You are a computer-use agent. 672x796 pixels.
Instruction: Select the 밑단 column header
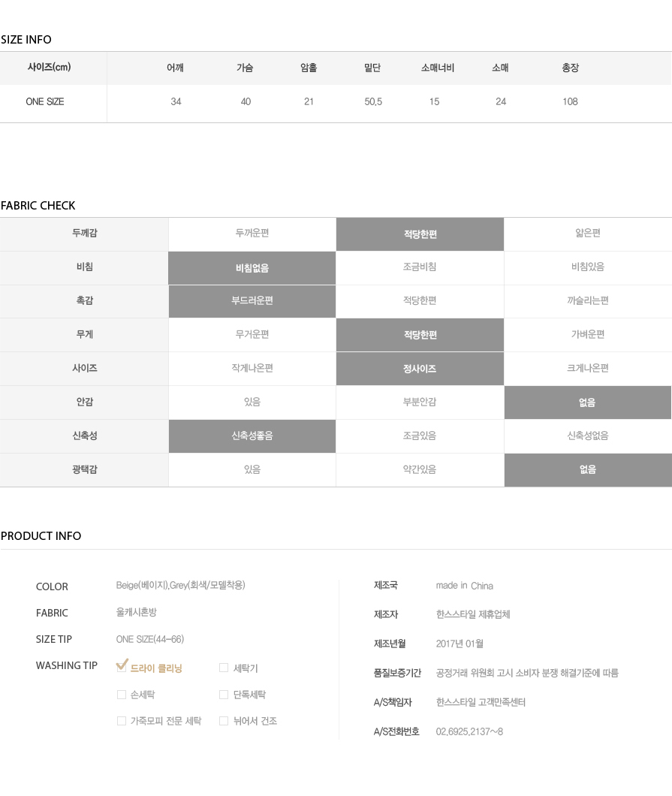point(372,68)
